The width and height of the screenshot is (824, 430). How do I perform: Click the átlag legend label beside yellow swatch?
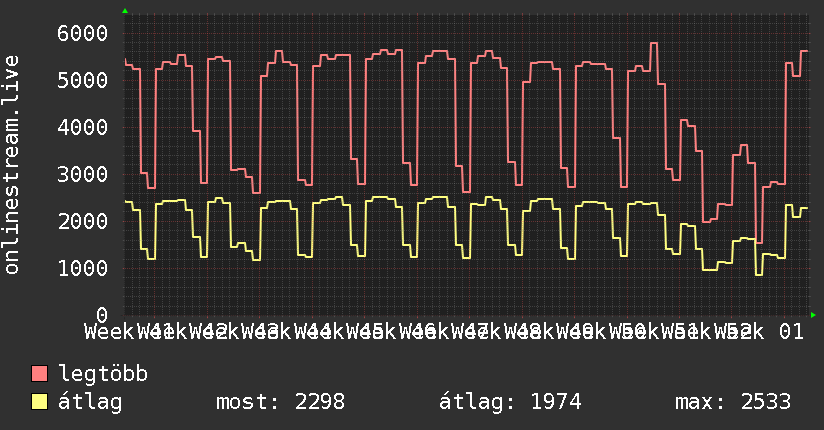90,402
